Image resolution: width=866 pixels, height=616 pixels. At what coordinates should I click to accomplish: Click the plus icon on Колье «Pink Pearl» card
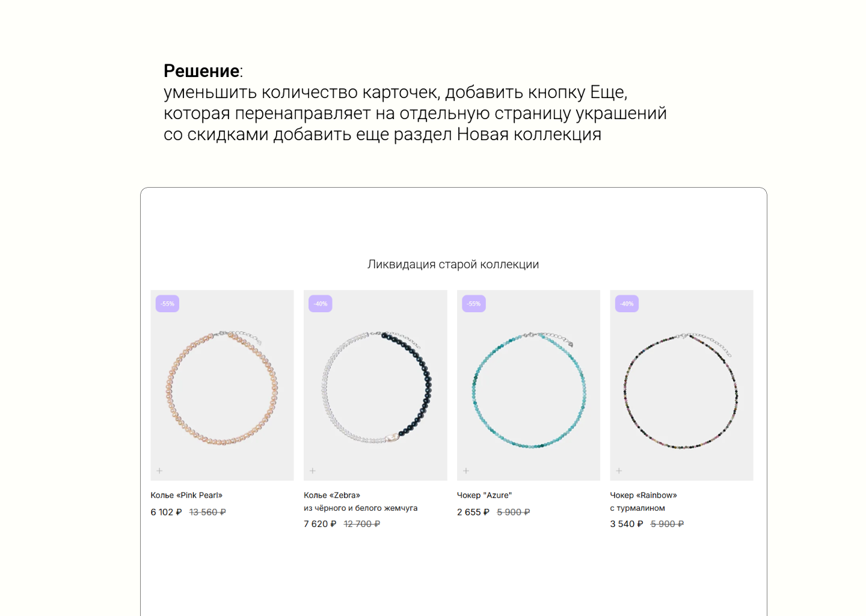click(x=160, y=471)
